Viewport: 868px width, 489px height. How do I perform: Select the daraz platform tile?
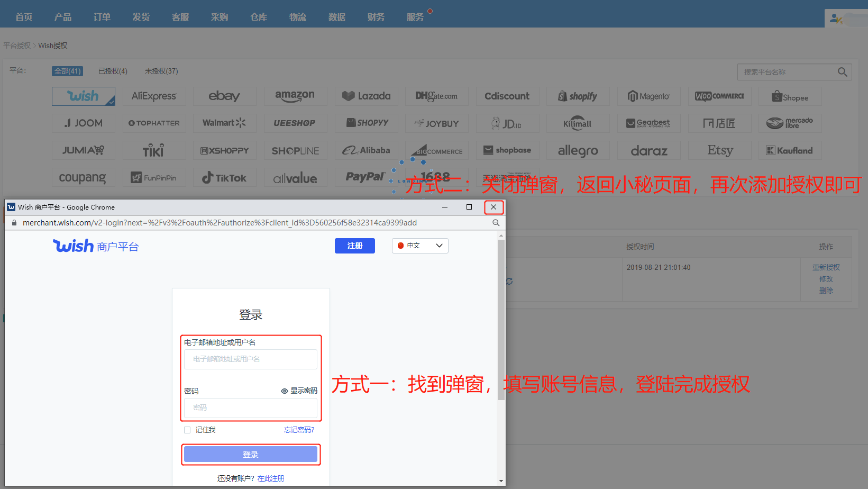[x=649, y=150]
